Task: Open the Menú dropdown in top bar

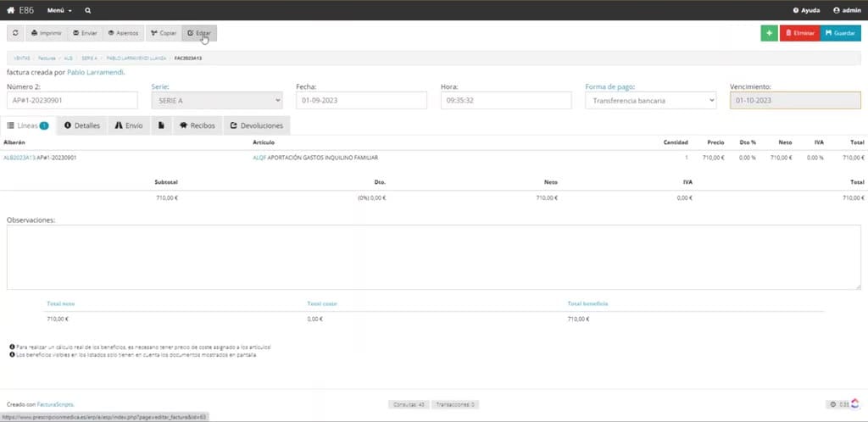Action: [x=59, y=10]
